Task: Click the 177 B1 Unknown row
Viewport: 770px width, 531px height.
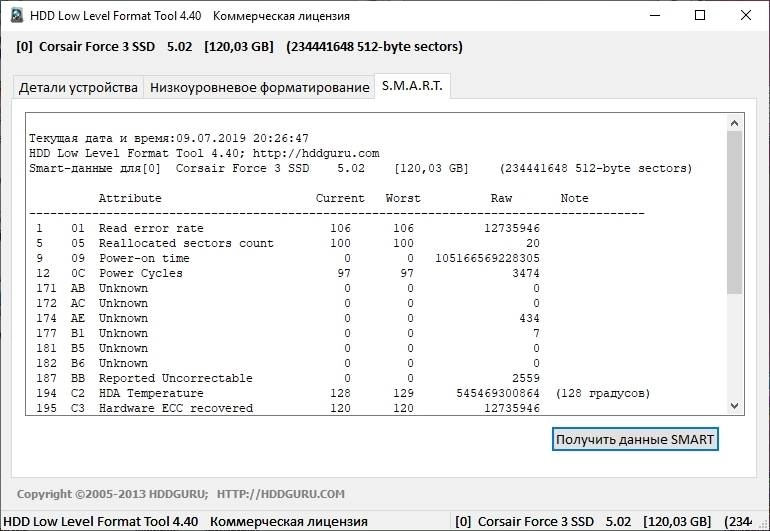Action: pos(288,334)
